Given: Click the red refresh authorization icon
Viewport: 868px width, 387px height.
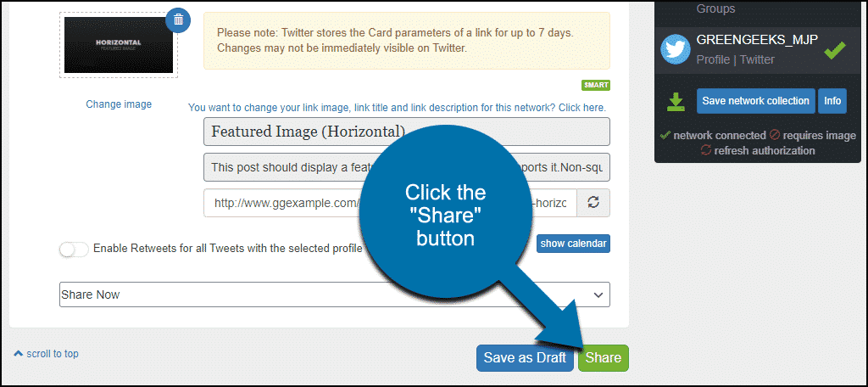Looking at the screenshot, I should point(706,150).
